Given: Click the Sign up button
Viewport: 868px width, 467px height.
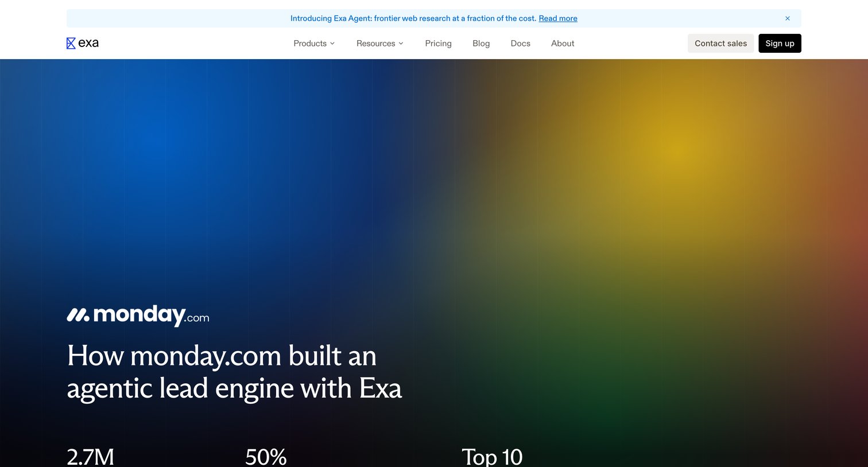Looking at the screenshot, I should (780, 43).
